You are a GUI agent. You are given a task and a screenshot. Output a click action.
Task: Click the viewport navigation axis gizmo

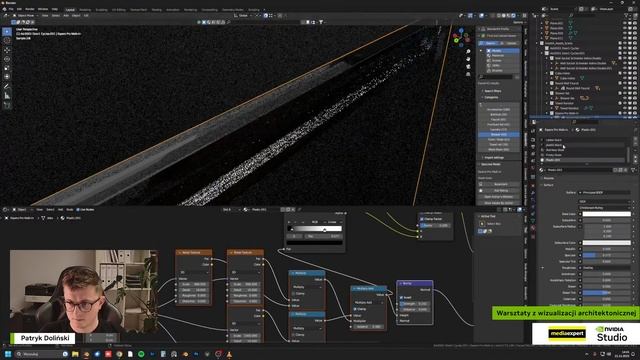tap(461, 38)
